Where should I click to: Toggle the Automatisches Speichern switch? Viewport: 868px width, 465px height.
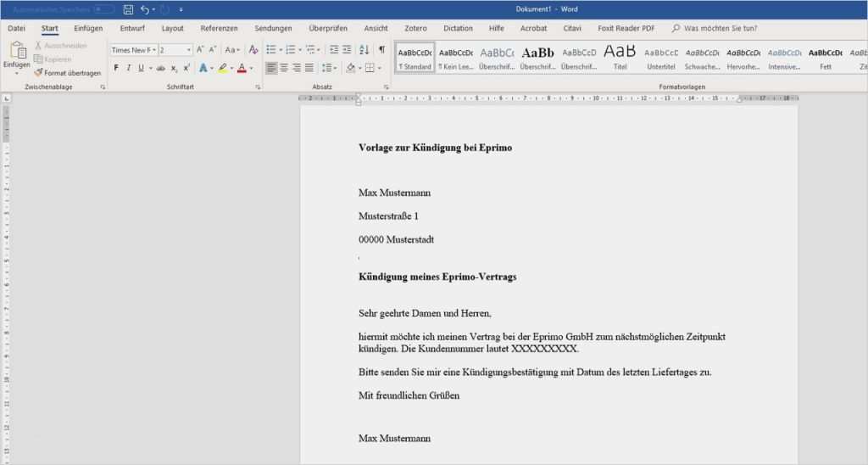pyautogui.click(x=104, y=9)
